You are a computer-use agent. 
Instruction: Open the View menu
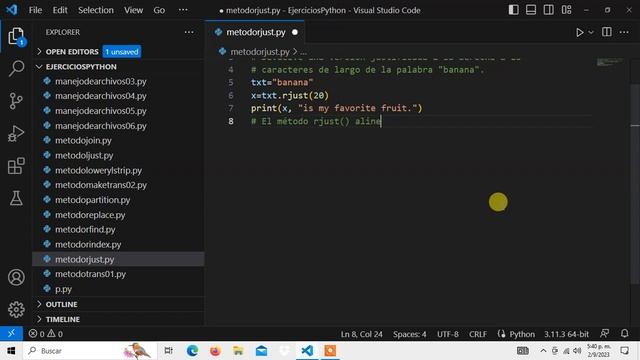pyautogui.click(x=133, y=10)
